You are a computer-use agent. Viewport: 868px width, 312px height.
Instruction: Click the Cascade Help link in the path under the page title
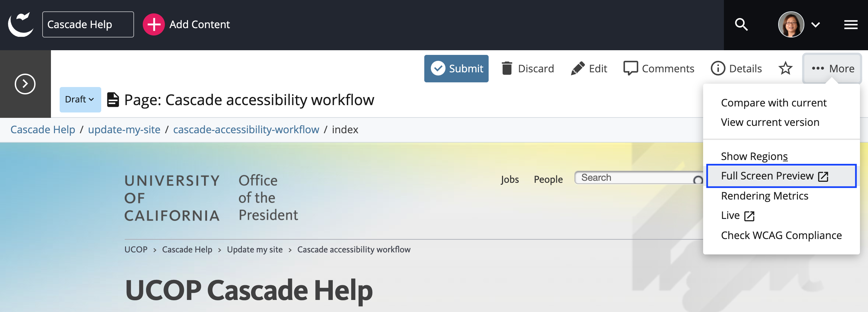(x=43, y=130)
